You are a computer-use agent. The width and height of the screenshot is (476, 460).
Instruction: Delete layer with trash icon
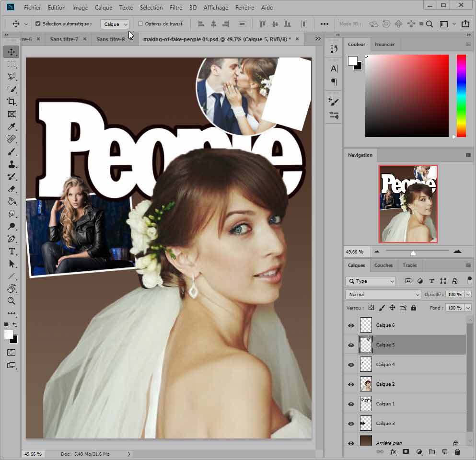[x=457, y=452]
